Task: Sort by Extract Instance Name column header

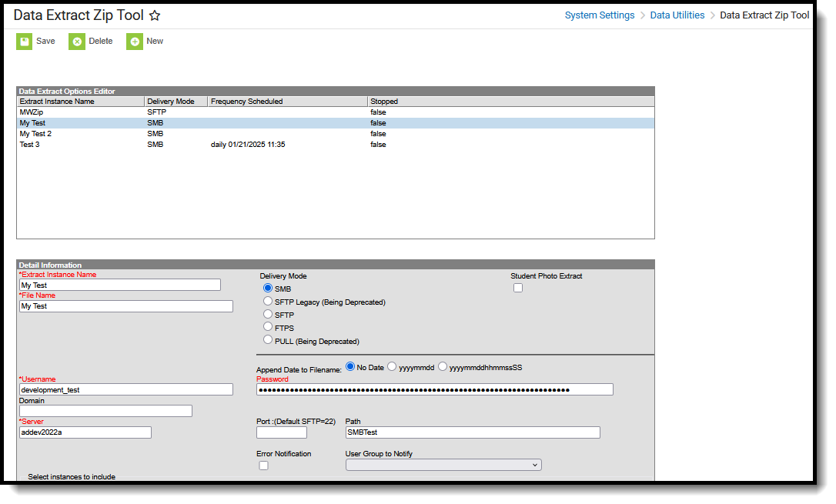Action: pos(81,102)
